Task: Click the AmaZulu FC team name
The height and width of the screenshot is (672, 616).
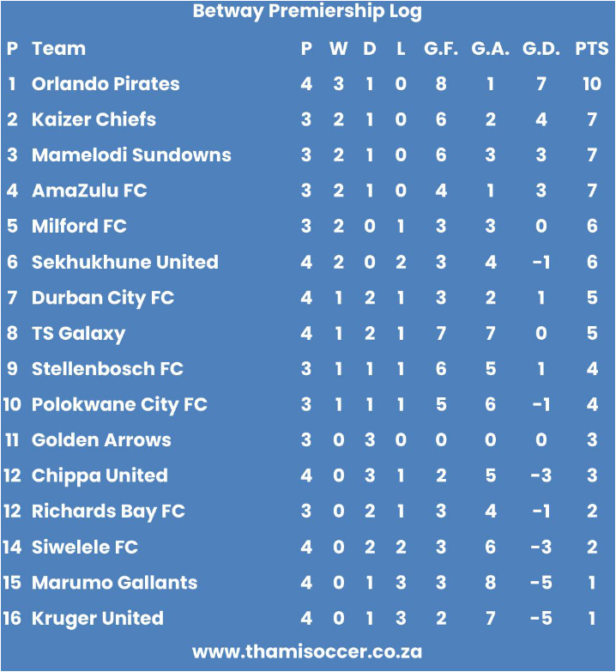Action: tap(89, 191)
